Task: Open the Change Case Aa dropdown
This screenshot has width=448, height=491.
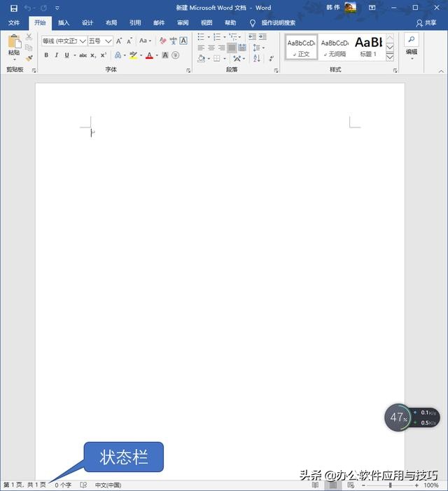Action: pyautogui.click(x=145, y=41)
